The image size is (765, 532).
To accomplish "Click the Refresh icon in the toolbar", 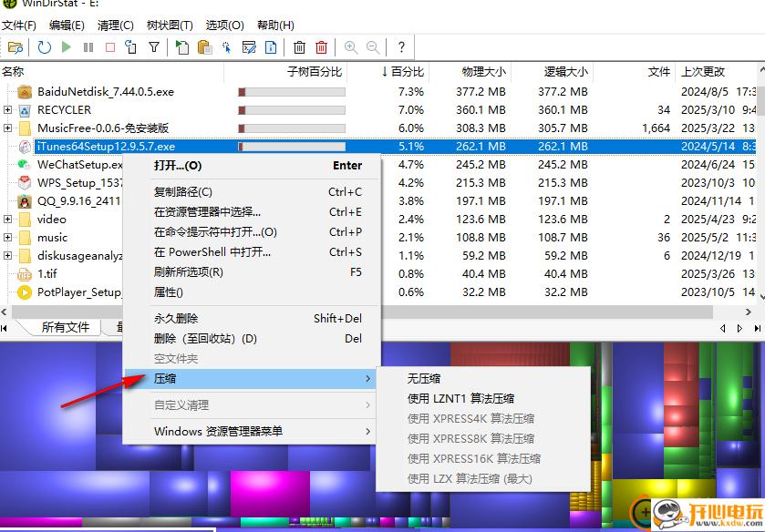I will (43, 47).
